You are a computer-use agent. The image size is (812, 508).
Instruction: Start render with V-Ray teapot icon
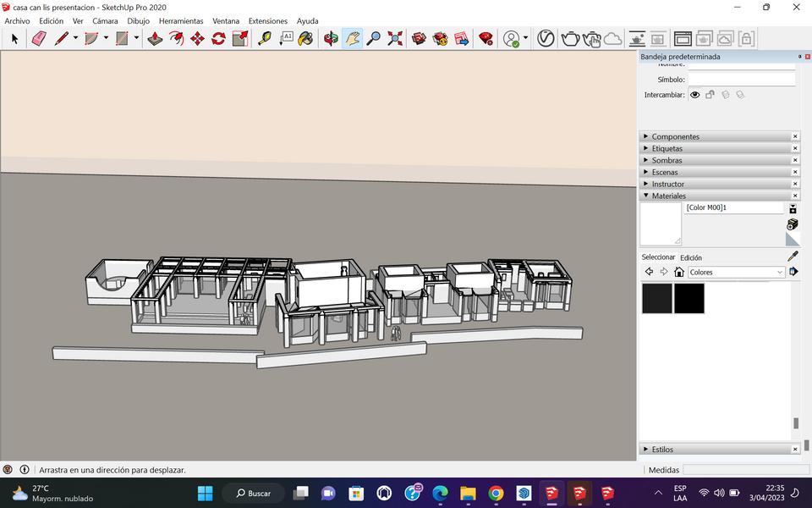coord(571,38)
